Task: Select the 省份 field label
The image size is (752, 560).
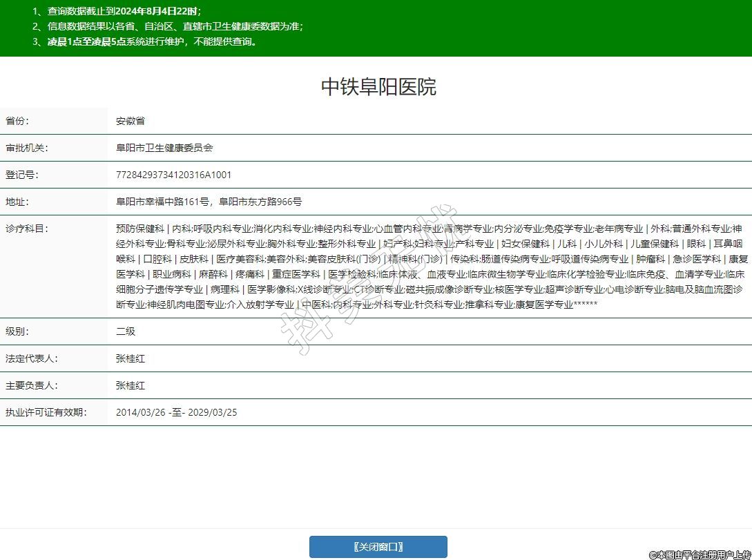Action: click(x=18, y=121)
